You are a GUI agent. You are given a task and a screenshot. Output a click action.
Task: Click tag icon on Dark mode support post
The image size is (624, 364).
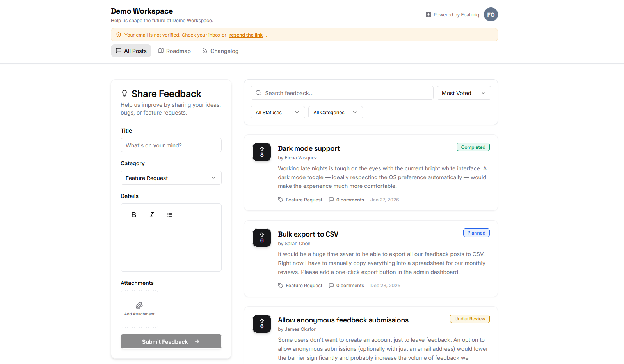281,200
